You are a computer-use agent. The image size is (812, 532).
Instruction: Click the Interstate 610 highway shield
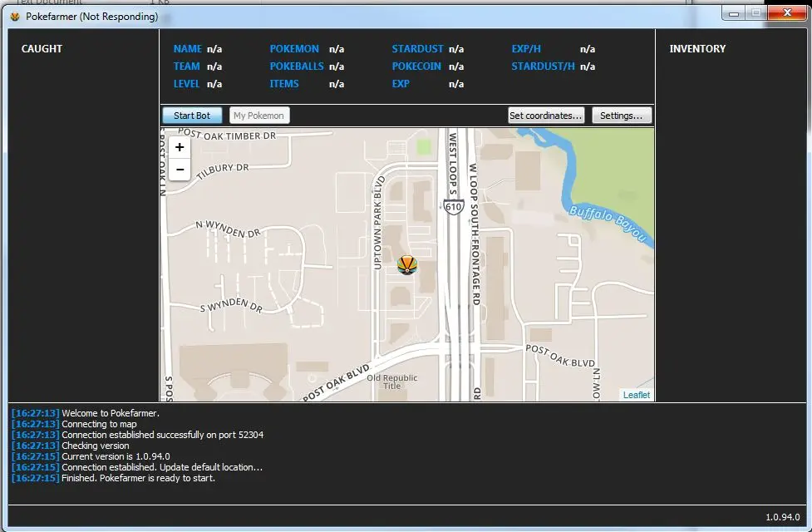[x=453, y=207]
